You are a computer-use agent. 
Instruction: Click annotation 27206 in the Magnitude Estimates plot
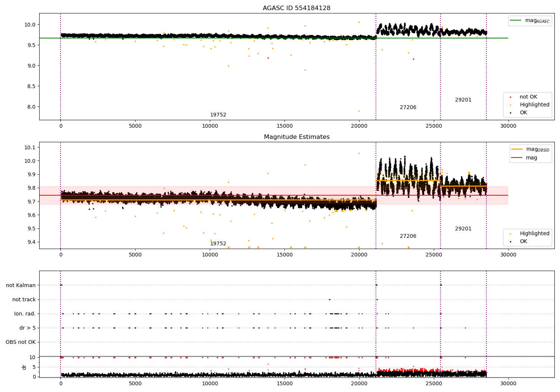(x=408, y=236)
